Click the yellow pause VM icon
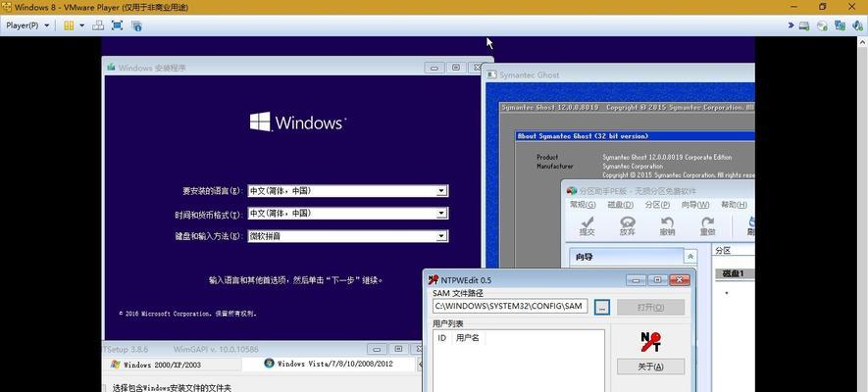The height and width of the screenshot is (392, 868). pos(69,25)
